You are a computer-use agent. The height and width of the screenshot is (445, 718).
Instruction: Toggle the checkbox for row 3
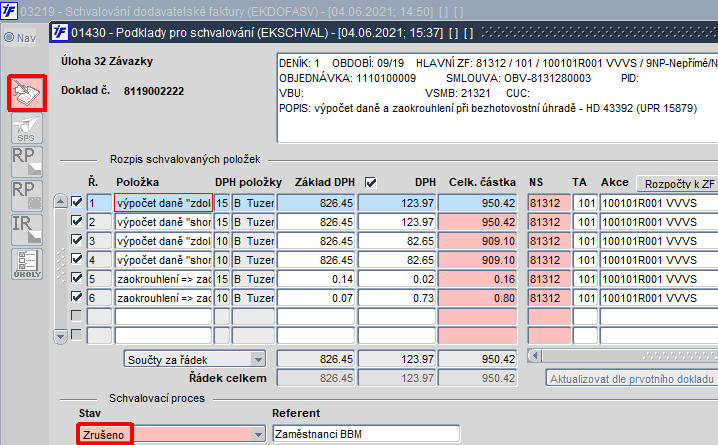[76, 240]
